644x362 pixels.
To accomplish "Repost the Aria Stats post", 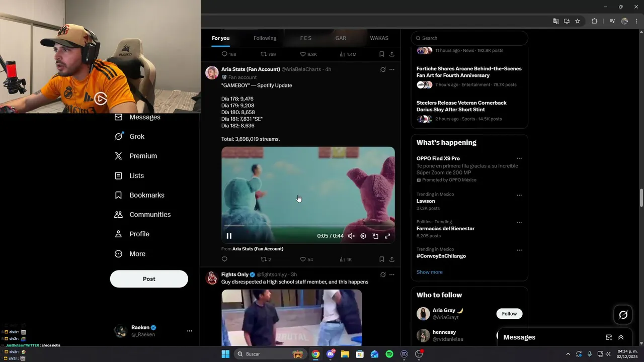I will coord(266,259).
